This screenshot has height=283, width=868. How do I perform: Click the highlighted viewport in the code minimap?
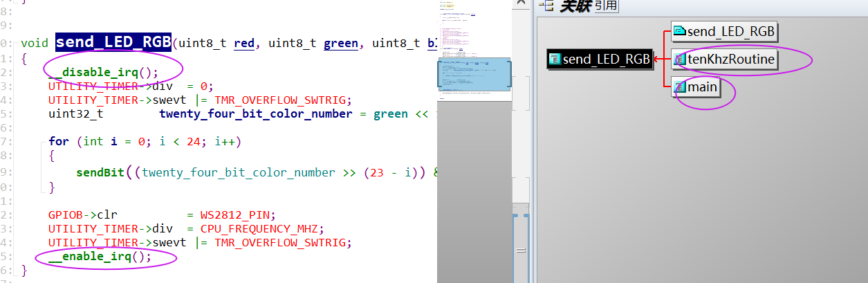474,75
